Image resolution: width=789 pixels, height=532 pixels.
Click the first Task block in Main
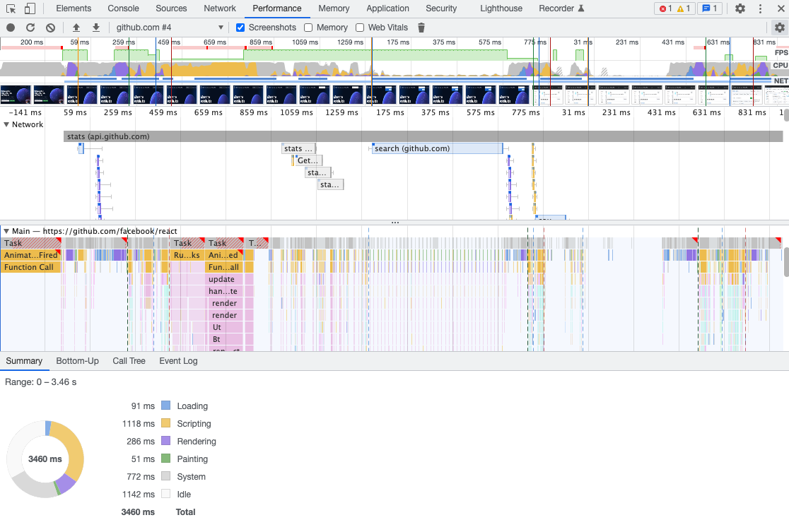pos(30,243)
